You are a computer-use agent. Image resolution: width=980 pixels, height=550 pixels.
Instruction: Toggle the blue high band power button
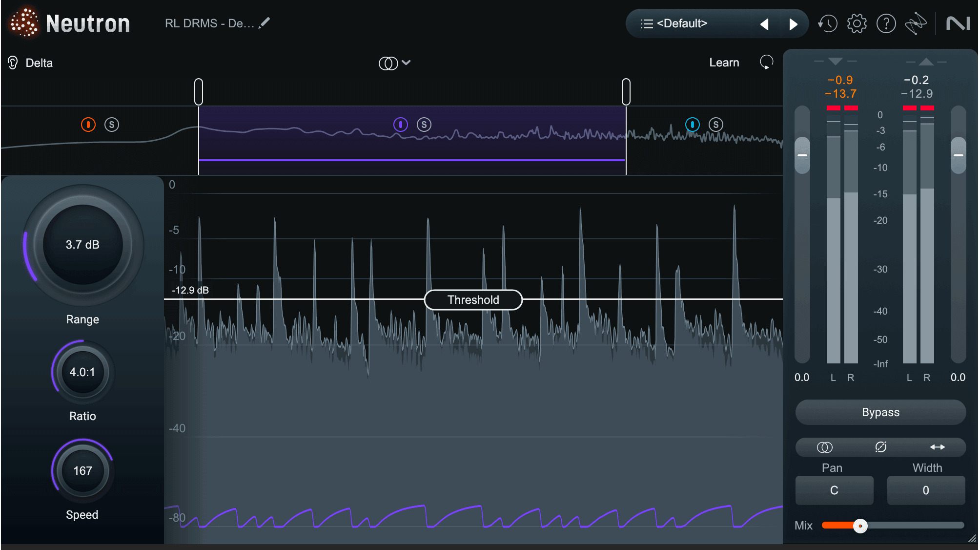(x=693, y=125)
